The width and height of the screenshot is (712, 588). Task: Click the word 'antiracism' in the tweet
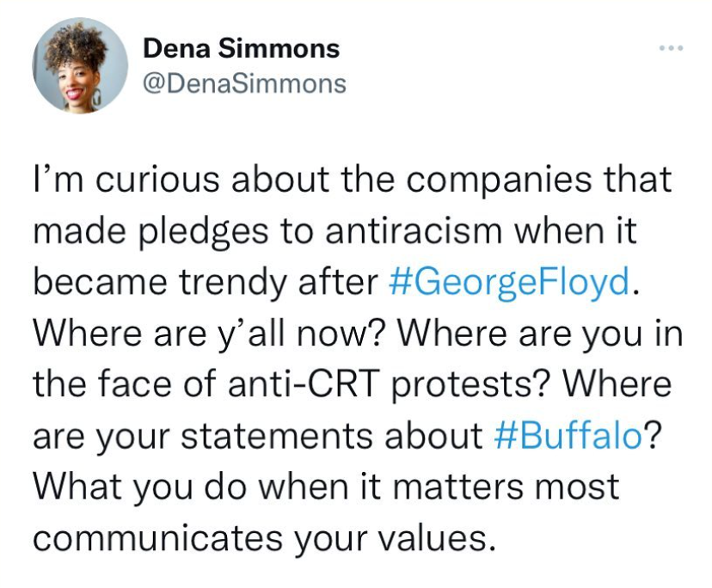click(x=414, y=230)
